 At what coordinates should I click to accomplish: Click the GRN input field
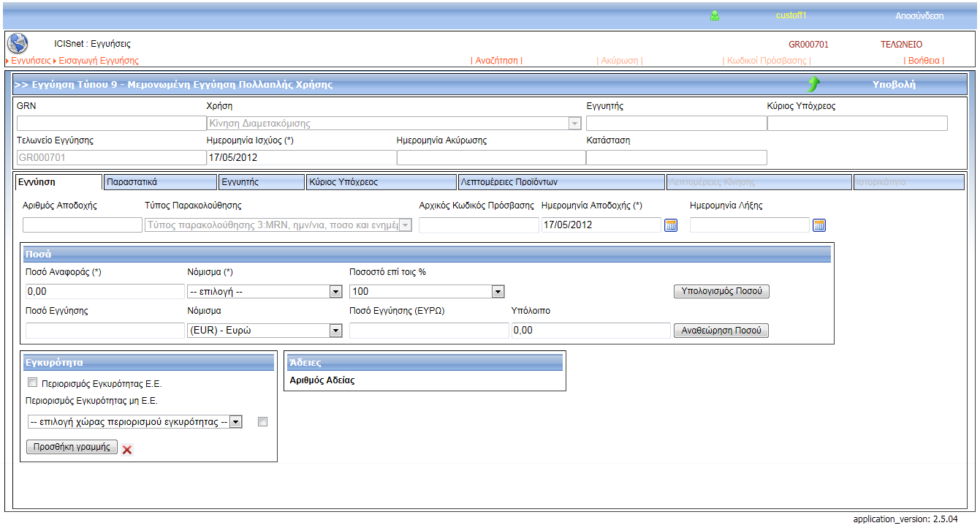[112, 123]
